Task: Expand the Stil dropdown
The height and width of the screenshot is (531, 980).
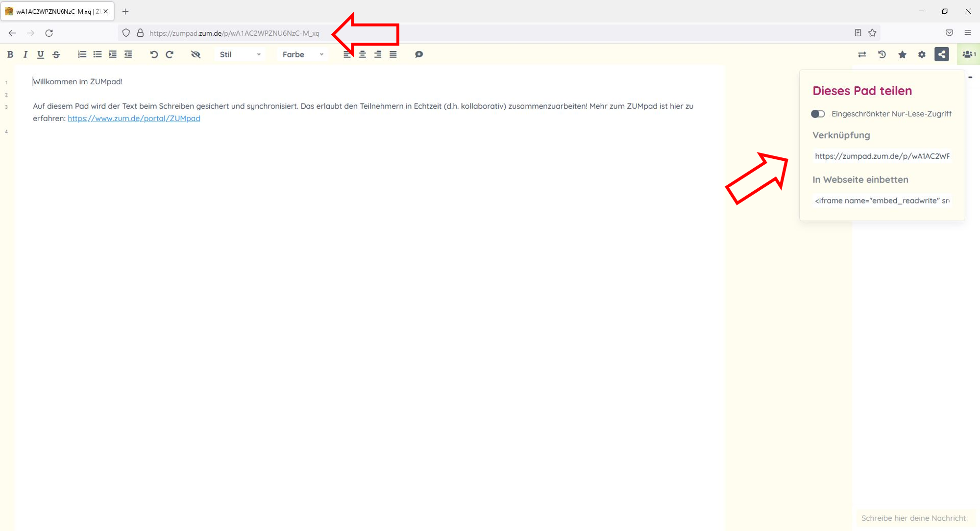Action: [240, 54]
